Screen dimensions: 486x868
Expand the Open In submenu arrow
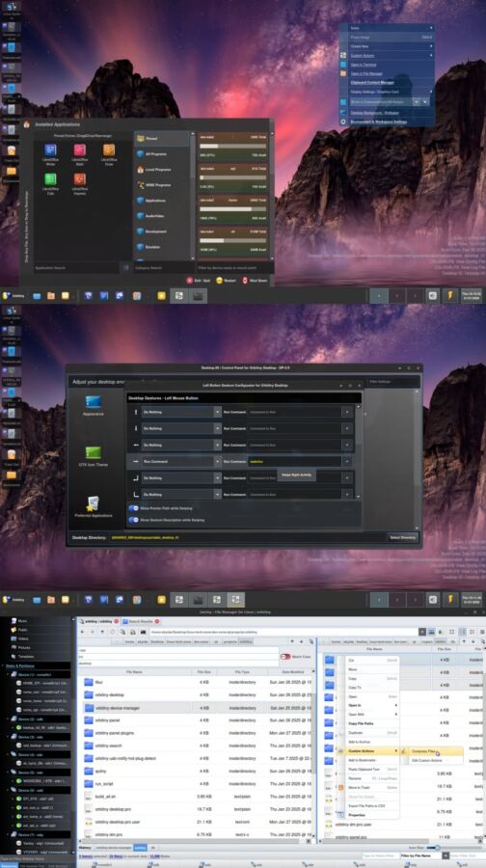[395, 705]
